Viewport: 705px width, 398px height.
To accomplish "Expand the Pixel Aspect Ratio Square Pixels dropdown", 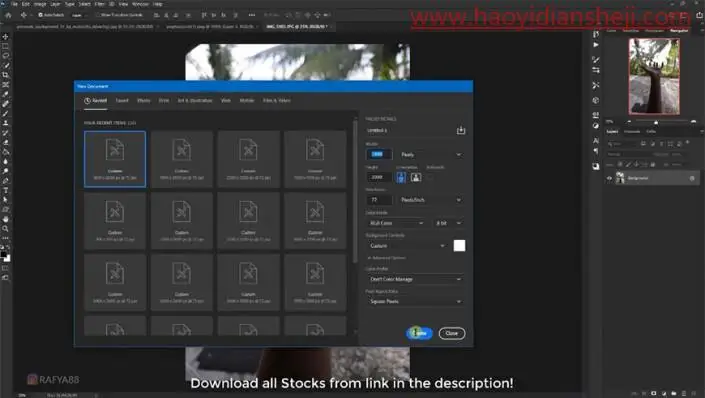I will [415, 301].
